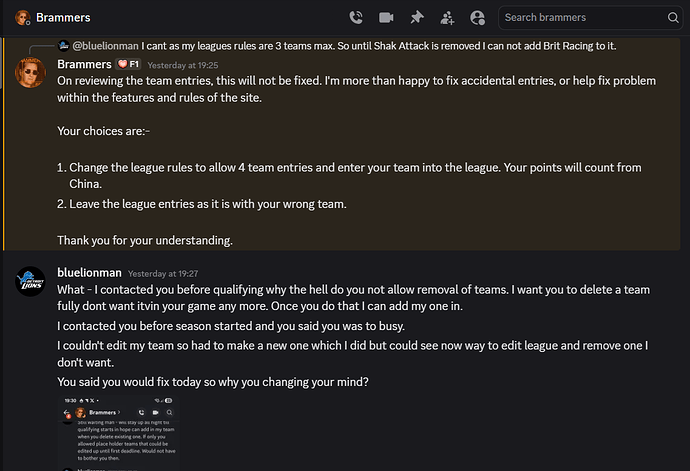
Task: Click the Brammers title in header
Action: click(x=63, y=17)
